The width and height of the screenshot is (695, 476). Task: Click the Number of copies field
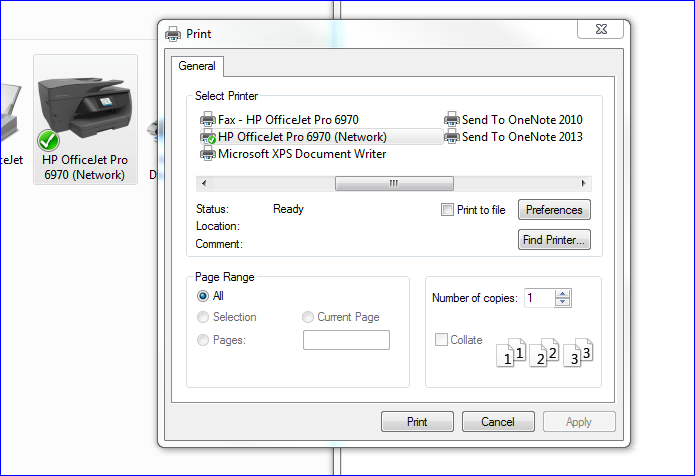539,298
